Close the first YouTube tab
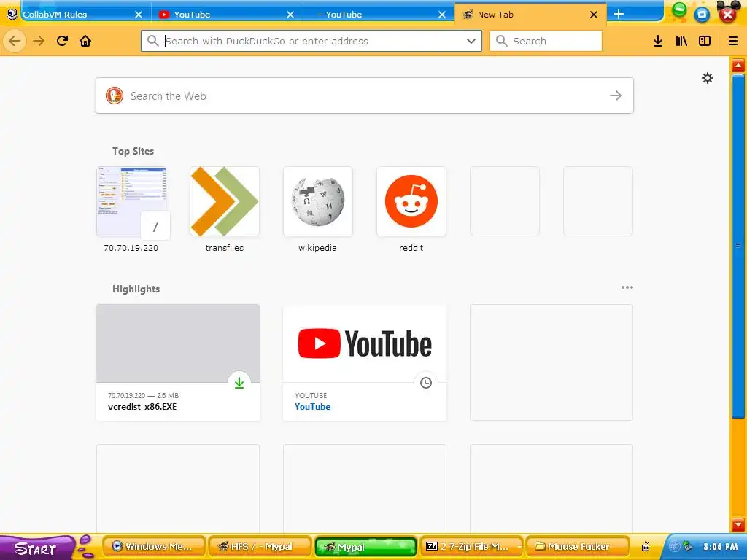 pos(290,15)
